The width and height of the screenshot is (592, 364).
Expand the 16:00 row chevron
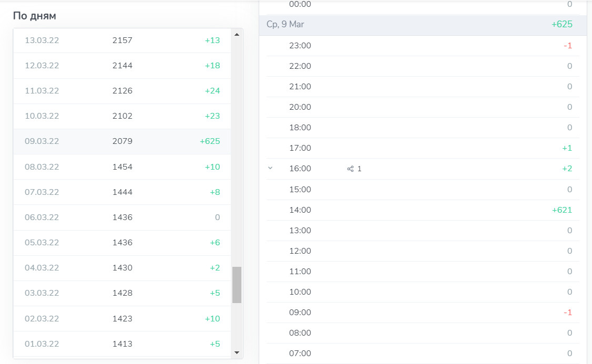pyautogui.click(x=270, y=169)
